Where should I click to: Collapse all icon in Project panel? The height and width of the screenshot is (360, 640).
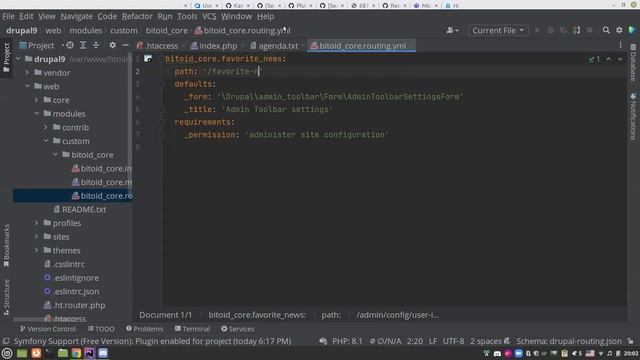coord(96,45)
